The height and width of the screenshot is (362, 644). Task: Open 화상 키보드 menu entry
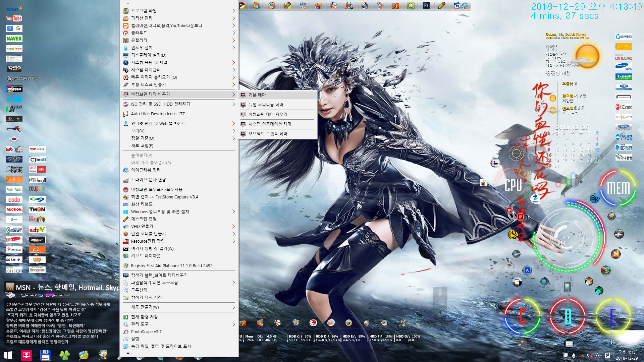(179, 204)
